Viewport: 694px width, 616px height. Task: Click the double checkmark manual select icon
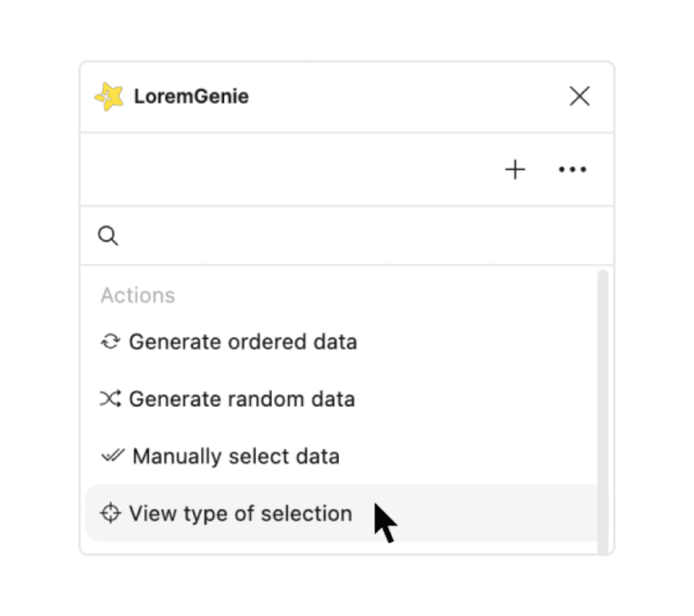(x=112, y=456)
